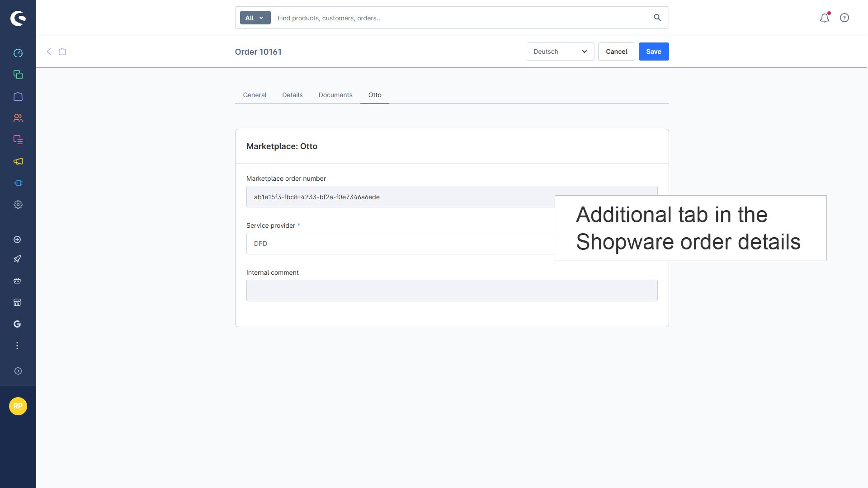Screen dimensions: 868x488
Task: Select the Otto tab
Action: tap(375, 95)
